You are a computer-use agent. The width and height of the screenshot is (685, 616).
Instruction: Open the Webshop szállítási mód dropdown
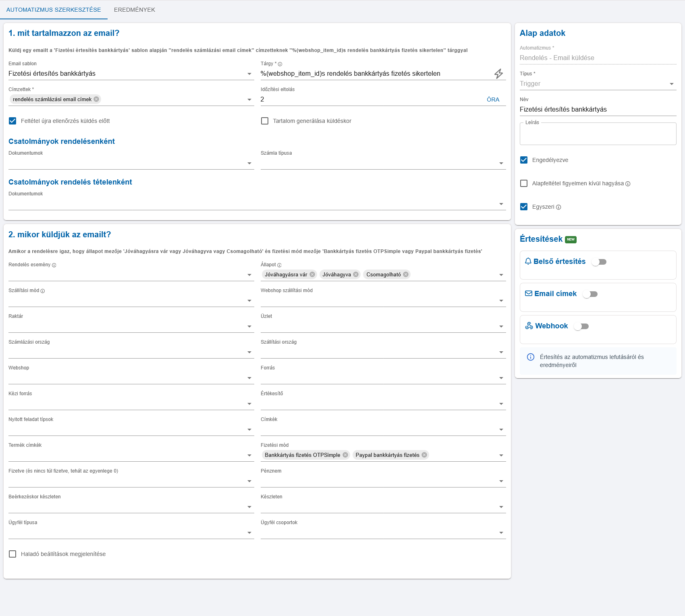383,301
